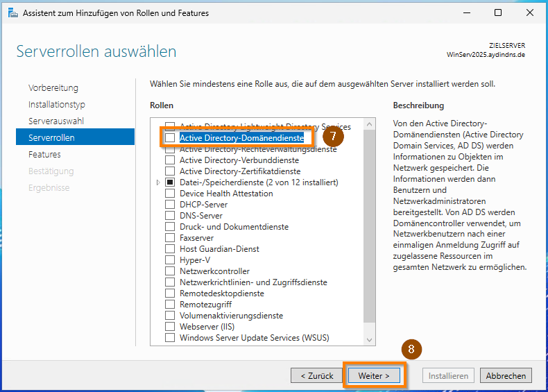
Task: Click the Abbrechen button
Action: click(x=506, y=376)
